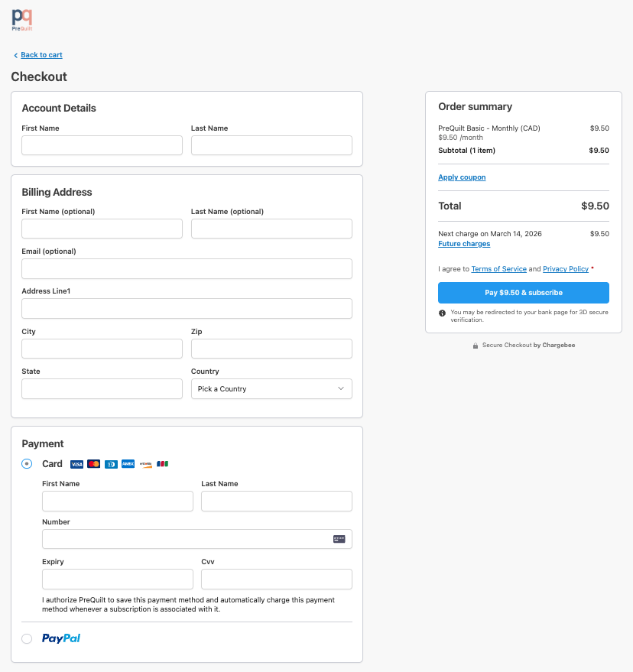Focus the Address Line1 field
This screenshot has width=633, height=672.
(x=187, y=308)
